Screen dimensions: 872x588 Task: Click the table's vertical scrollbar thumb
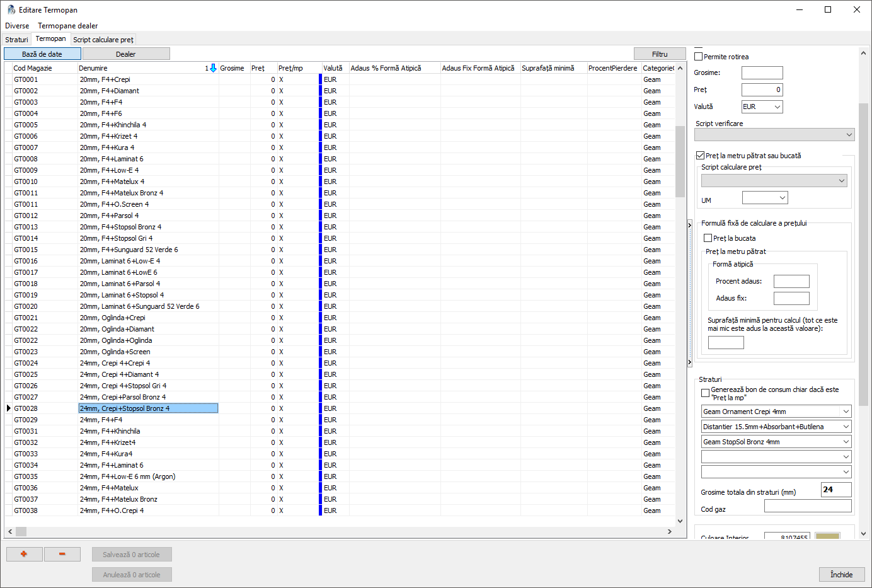point(680,161)
